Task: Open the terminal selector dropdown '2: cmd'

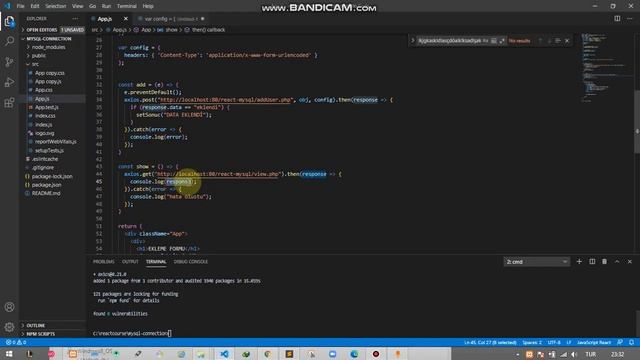Action: click(536, 262)
